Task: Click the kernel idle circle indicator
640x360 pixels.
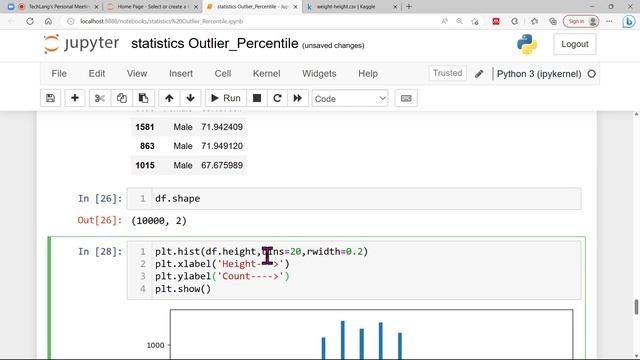Action: [x=591, y=74]
